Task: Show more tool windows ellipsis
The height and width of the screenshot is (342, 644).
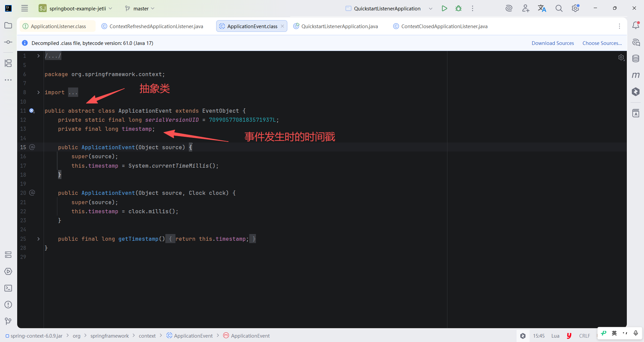Action: click(x=8, y=80)
